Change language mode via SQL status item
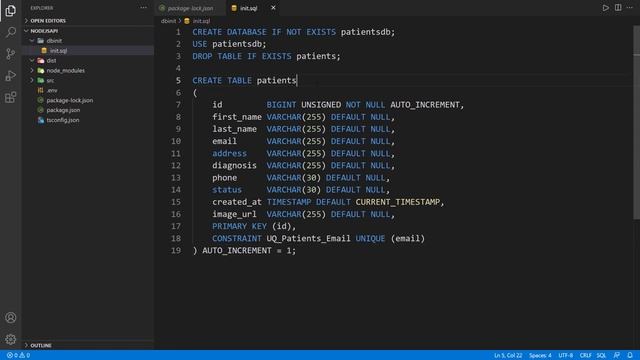This screenshot has height=360, width=640. point(601,356)
